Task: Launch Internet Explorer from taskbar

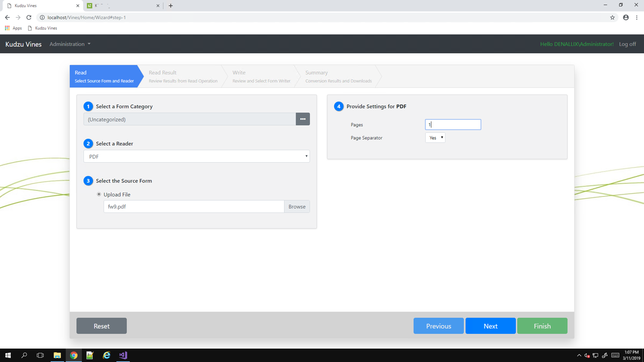Action: click(x=107, y=355)
